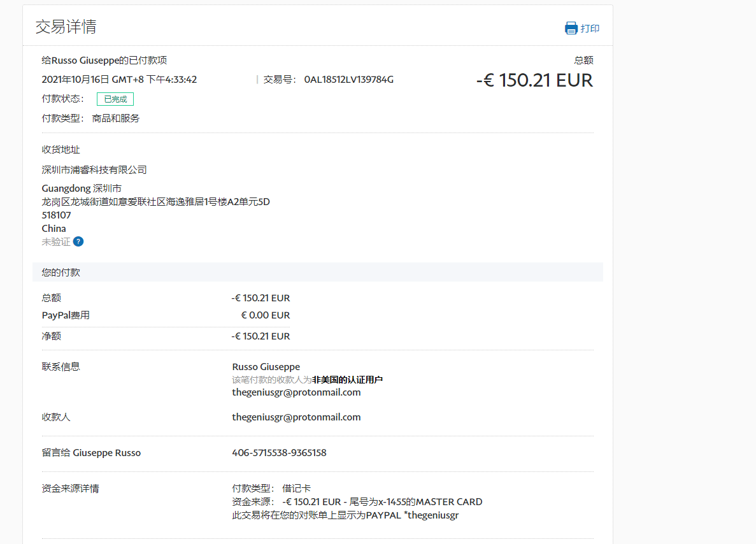Click the PayPal费用 amount € 0.00 EUR

[x=265, y=315]
